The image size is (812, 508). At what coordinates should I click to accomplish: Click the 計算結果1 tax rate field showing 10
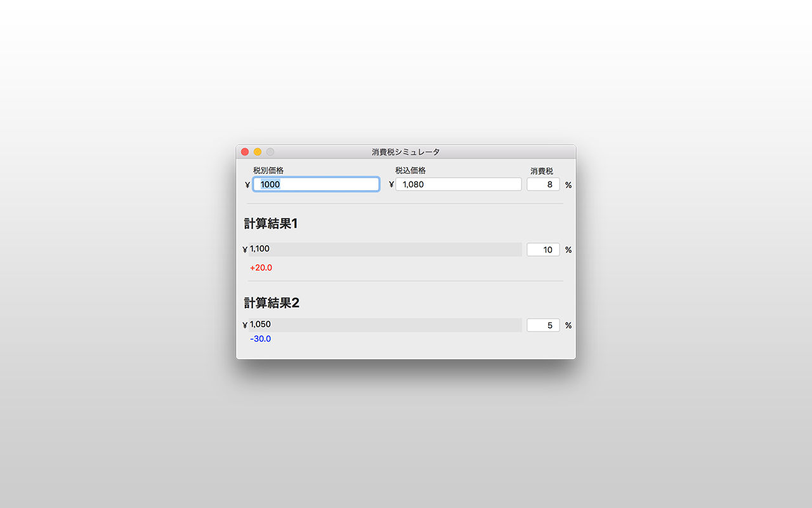coord(543,250)
